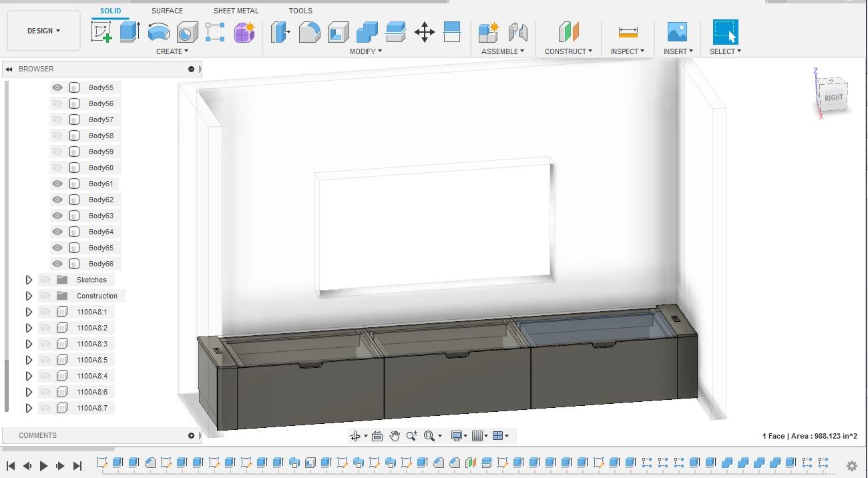Select the RIGHT face on the ViewCube

[x=833, y=97]
